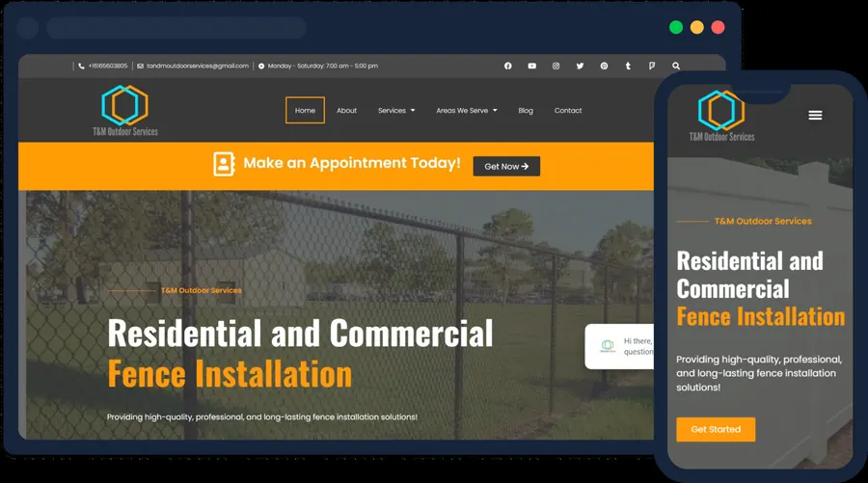This screenshot has width=868, height=483.
Task: Click Make an Appointment Today! banner text
Action: 352,163
